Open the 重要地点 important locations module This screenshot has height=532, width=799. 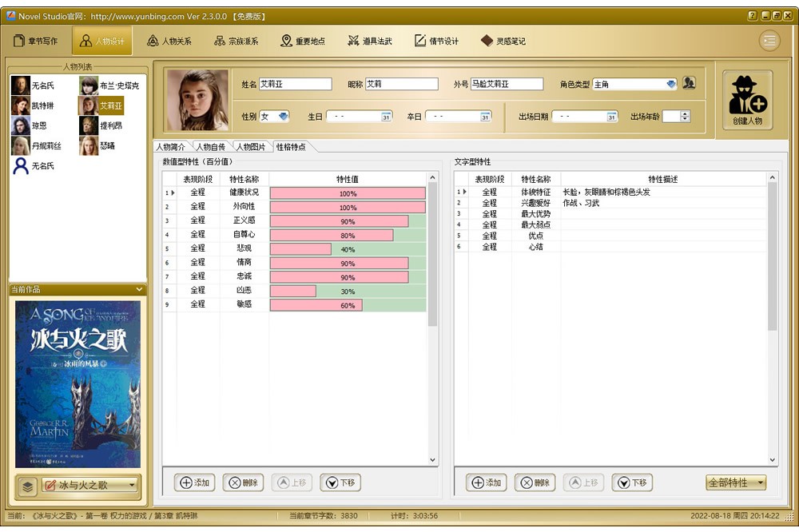click(303, 41)
